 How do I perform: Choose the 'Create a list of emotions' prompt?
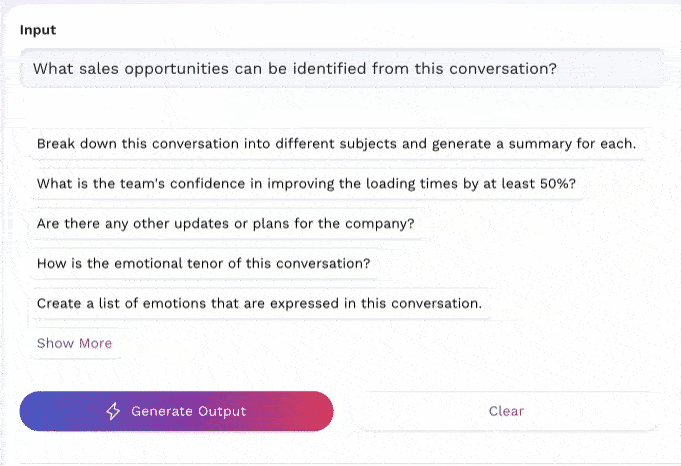(x=259, y=303)
